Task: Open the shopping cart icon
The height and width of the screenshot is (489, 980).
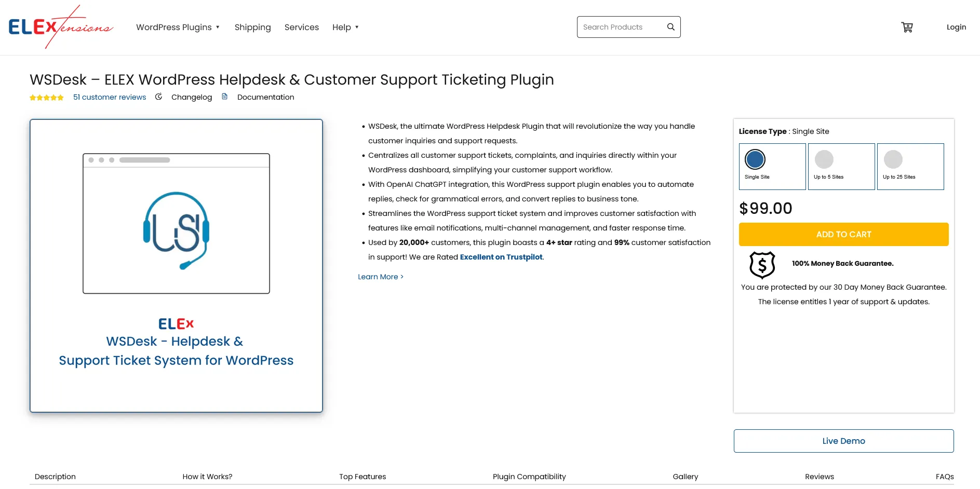Action: [x=907, y=27]
